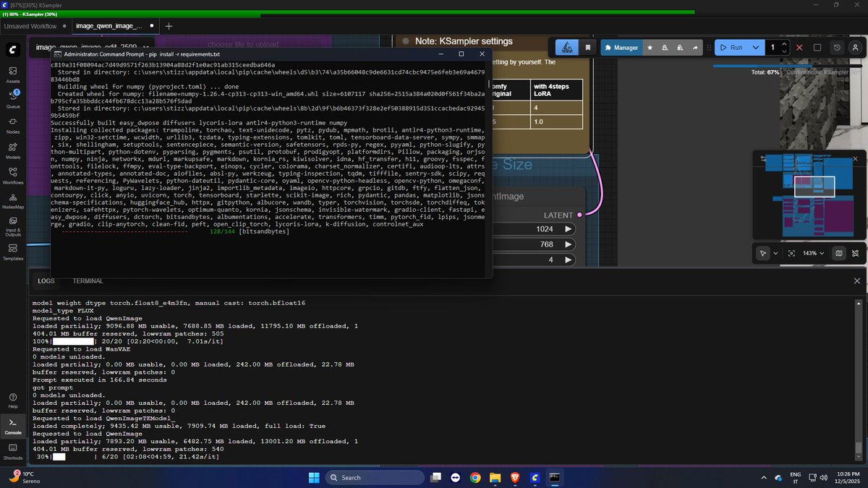Viewport: 868px width, 488px height.
Task: Close the bottom console panel
Action: (857, 281)
